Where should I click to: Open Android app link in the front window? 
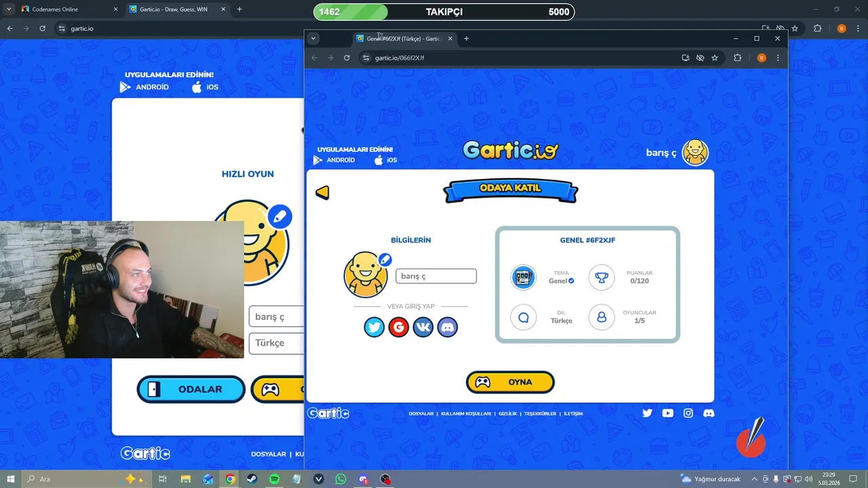coord(334,160)
